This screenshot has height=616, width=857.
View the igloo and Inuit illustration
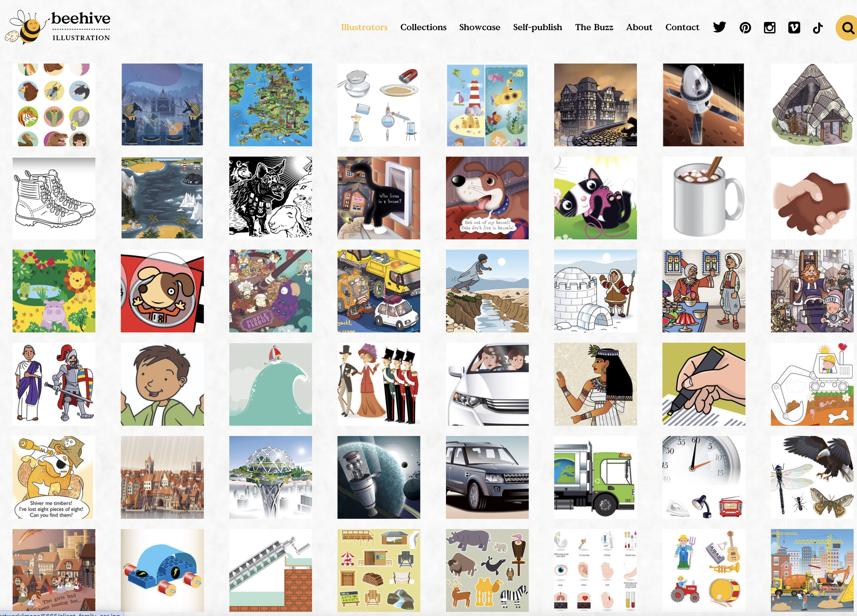click(595, 291)
